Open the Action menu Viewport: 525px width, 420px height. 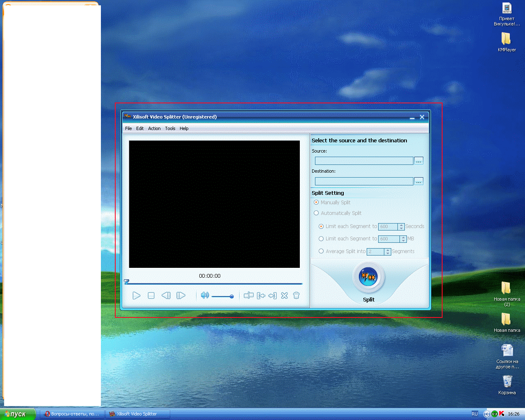[154, 128]
